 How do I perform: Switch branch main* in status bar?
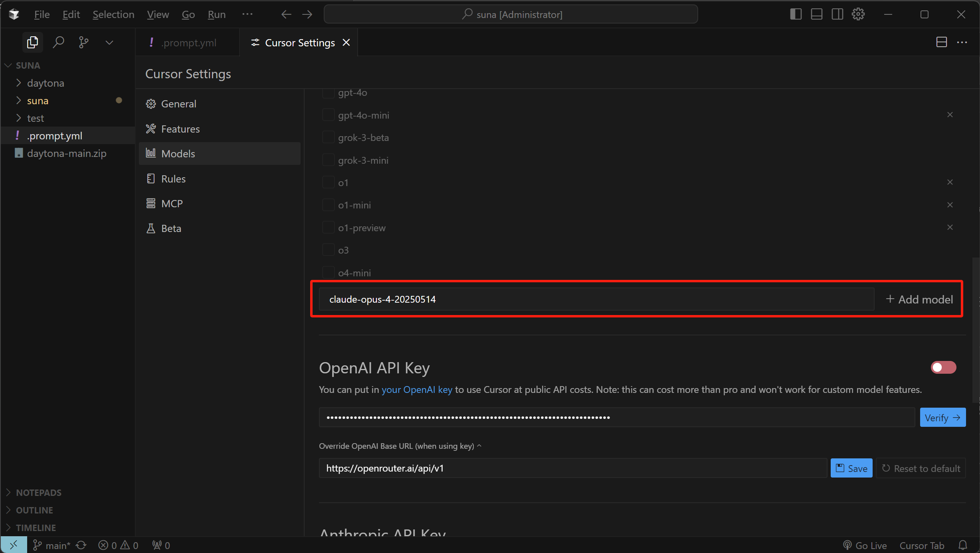point(52,545)
